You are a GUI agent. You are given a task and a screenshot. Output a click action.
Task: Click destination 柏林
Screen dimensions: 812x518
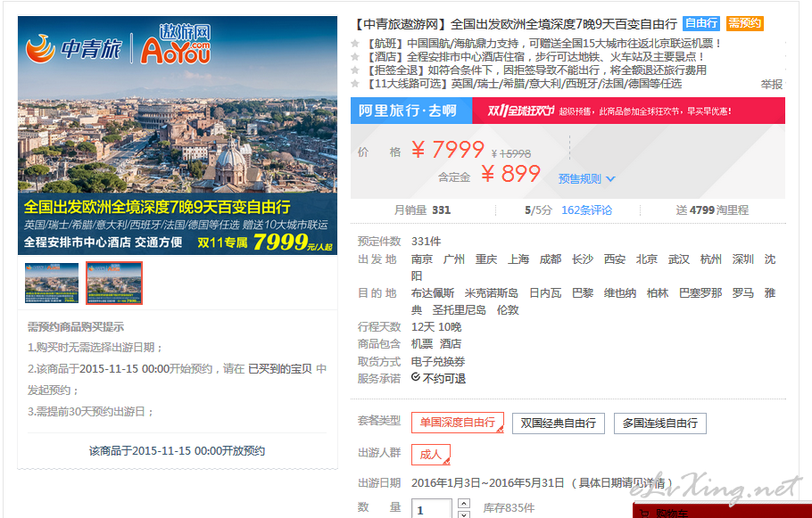(x=658, y=293)
